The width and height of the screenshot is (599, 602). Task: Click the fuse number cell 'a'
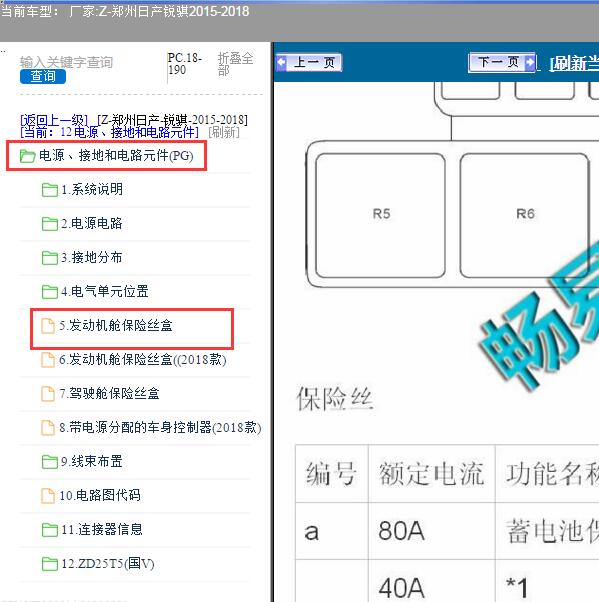pos(331,531)
